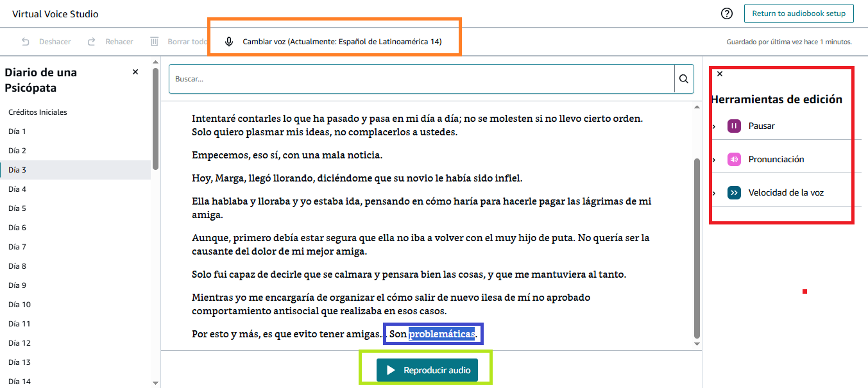
Task: Open the Día 6 chapter
Action: pyautogui.click(x=17, y=228)
